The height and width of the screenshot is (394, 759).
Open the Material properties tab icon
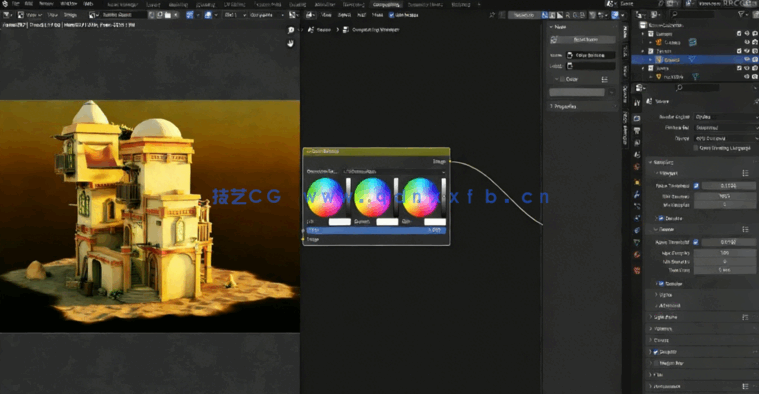tap(637, 255)
